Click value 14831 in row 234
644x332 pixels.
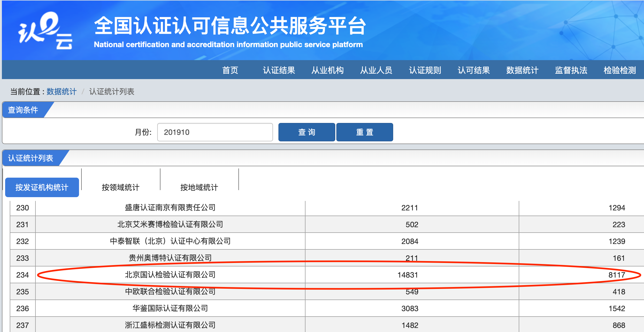click(x=408, y=275)
